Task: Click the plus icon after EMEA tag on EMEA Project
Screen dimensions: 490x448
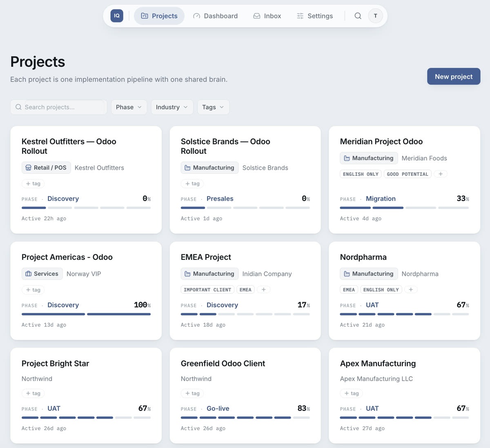Action: point(264,290)
